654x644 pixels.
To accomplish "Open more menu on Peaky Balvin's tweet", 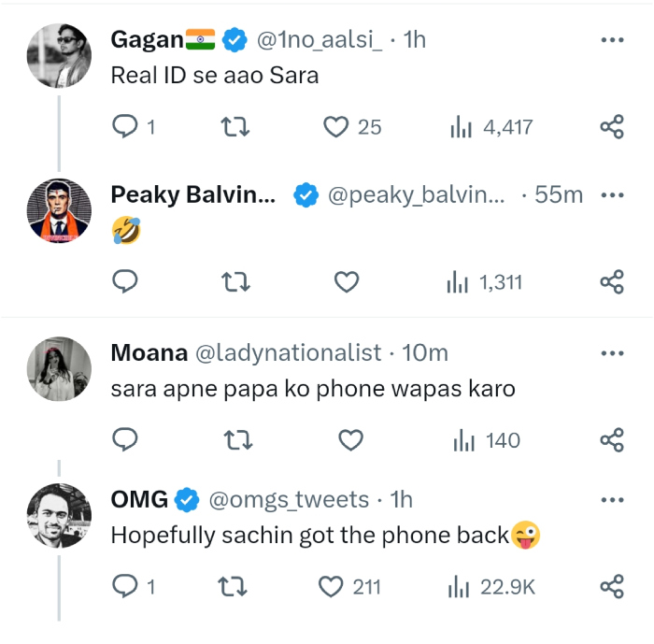I will 611,194.
